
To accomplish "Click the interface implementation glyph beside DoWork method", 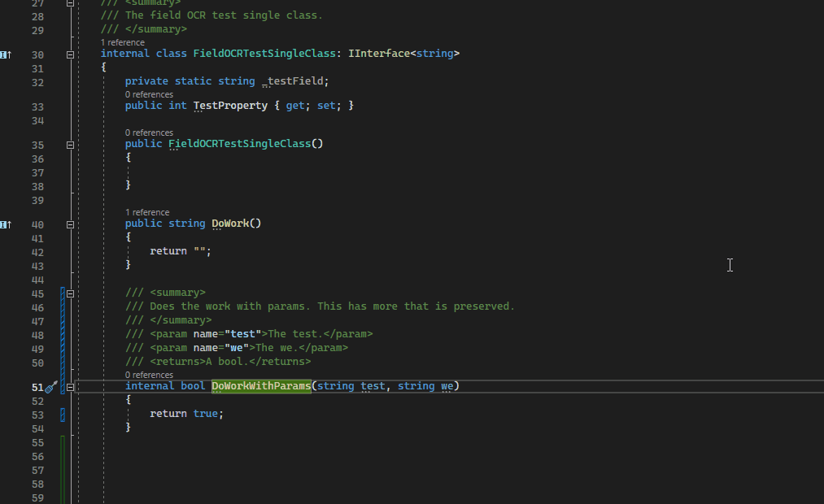I will tap(5, 224).
